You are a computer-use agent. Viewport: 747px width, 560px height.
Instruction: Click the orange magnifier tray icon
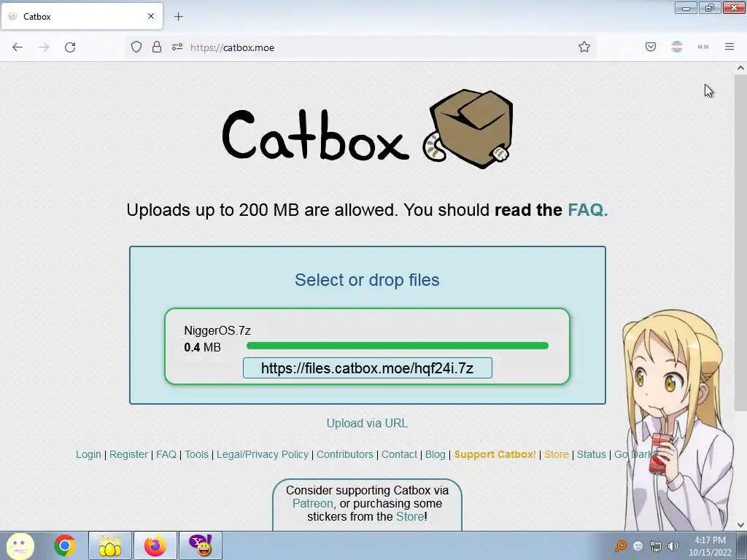tap(621, 546)
